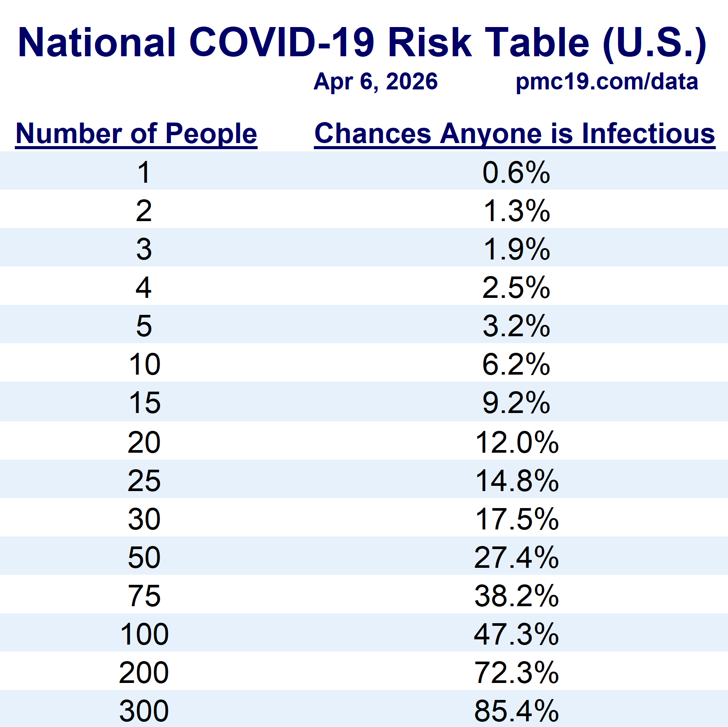Click the 'Number of People' column header

click(x=136, y=133)
